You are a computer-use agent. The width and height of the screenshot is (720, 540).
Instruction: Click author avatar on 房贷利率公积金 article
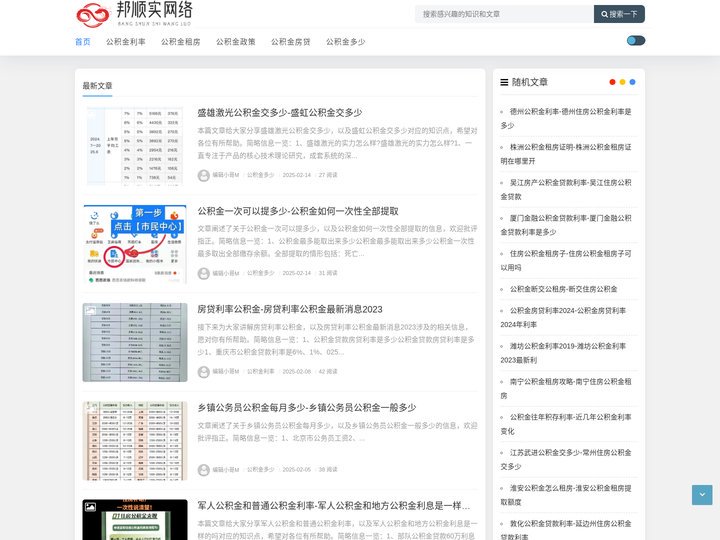pyautogui.click(x=203, y=372)
